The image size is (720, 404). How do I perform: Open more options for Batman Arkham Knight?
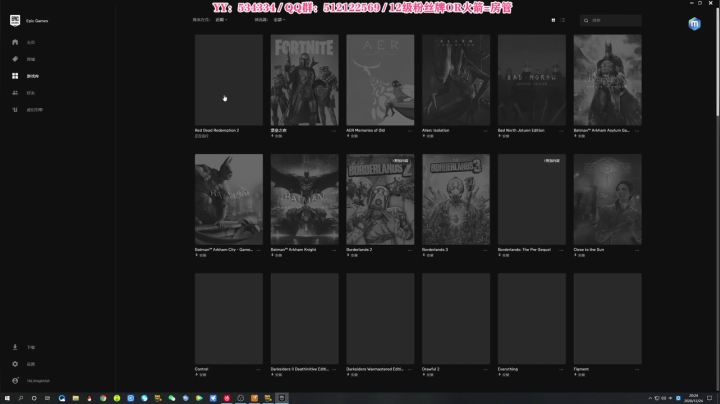point(334,250)
